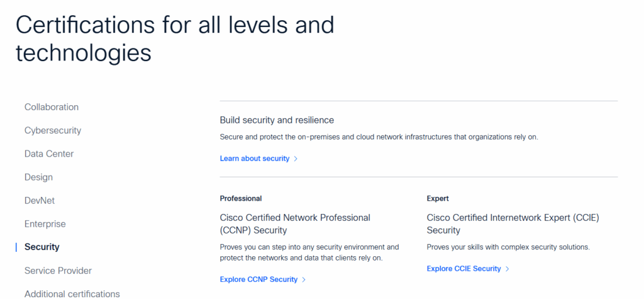Click the chevron beside Learn about security
Screen dimensions: 644x299
(296, 159)
